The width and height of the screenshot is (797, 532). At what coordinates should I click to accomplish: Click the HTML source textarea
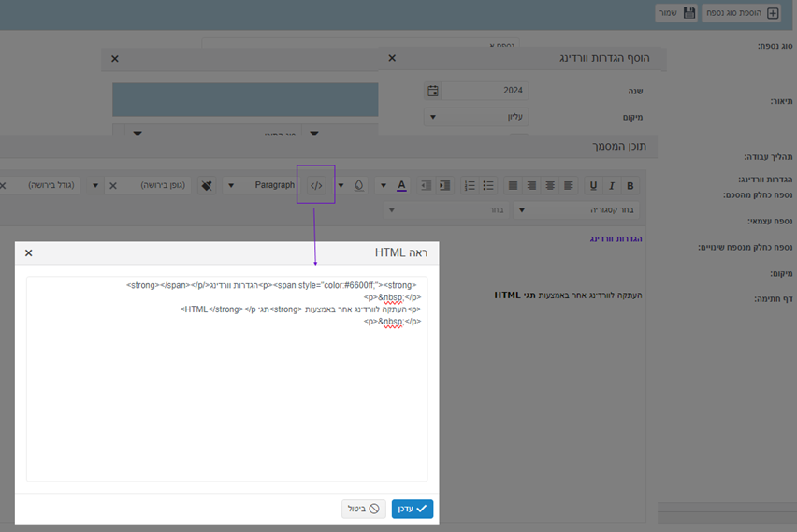pyautogui.click(x=226, y=379)
